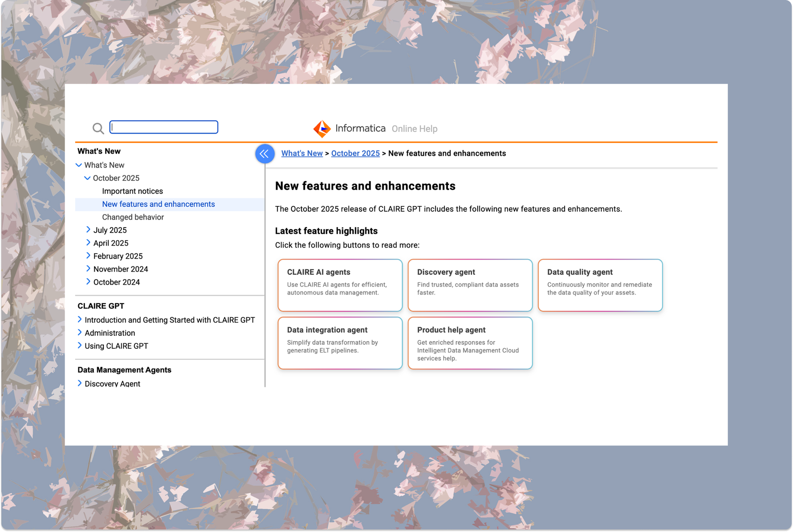Follow the October 2025 breadcrumb link

click(356, 153)
